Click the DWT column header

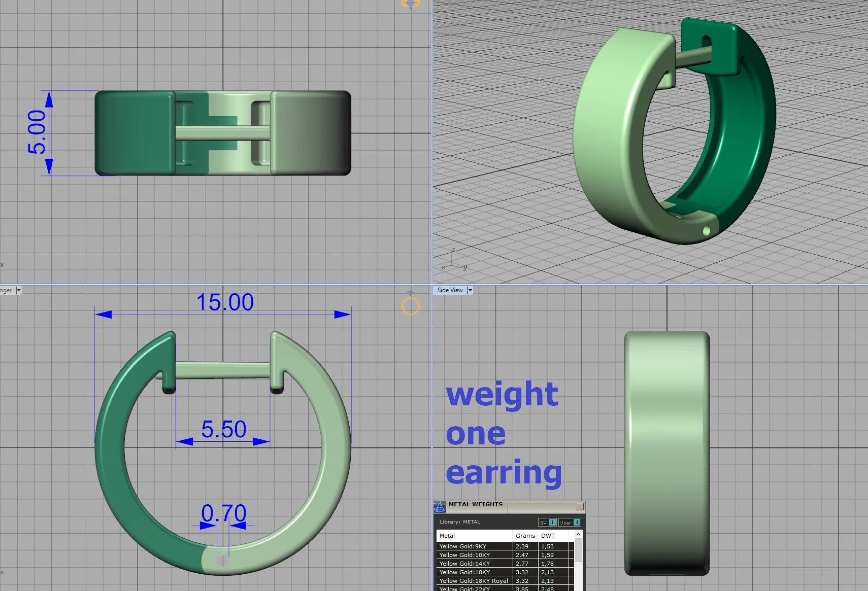pos(548,536)
